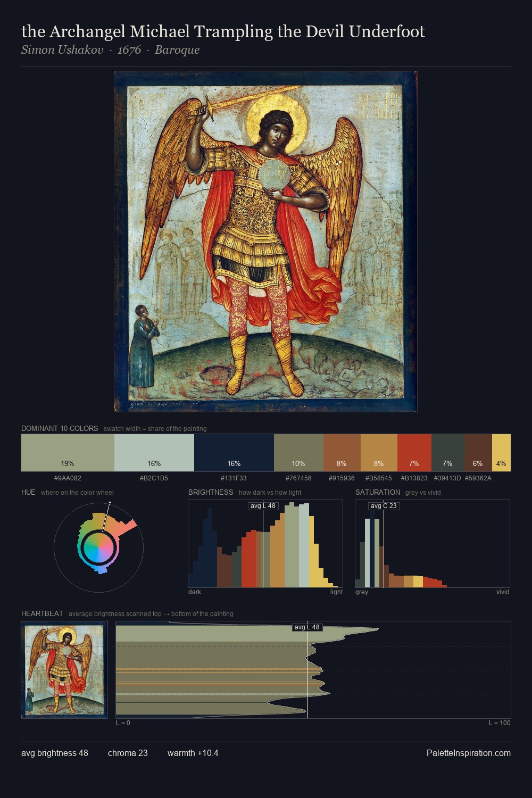Click the '#39413D' hex code label
The height and width of the screenshot is (798, 532).
[x=447, y=478]
